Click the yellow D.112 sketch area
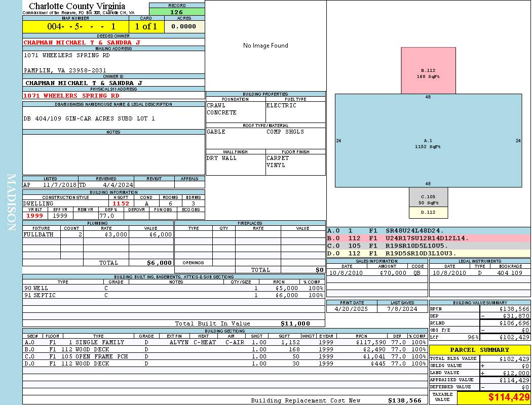 click(428, 212)
